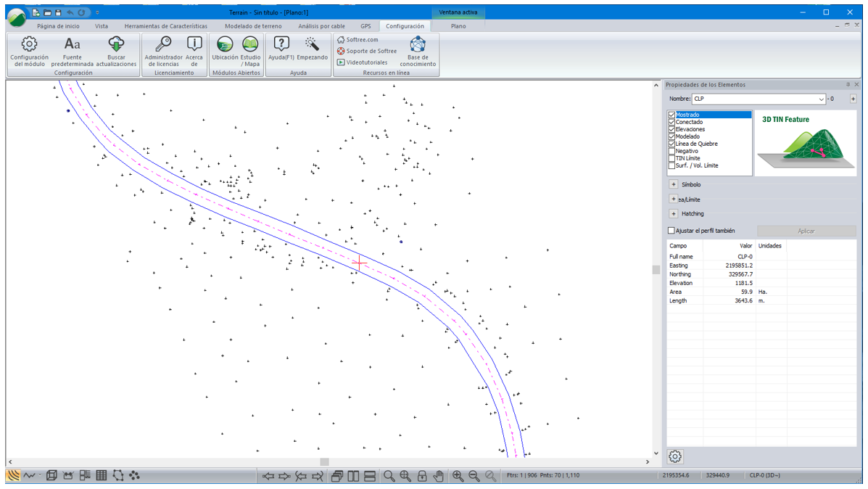Uncheck the Conectado checkbox
Viewport: 868px width, 489px height.
671,122
